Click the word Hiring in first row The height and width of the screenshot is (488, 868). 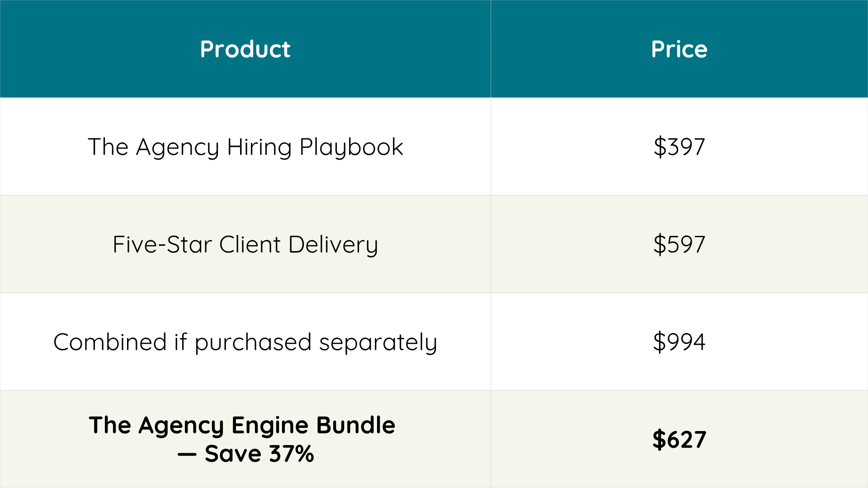tap(259, 147)
